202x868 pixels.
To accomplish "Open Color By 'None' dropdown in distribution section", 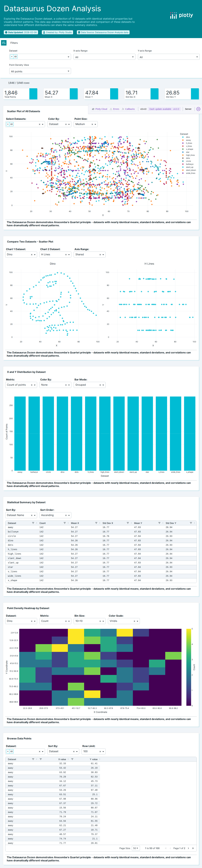I will pos(55,385).
